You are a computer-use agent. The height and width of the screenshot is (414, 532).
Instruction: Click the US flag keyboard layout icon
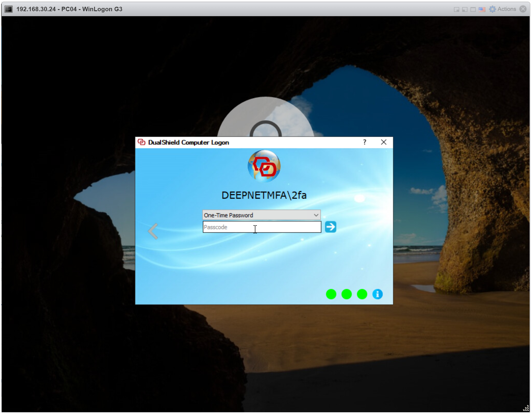(482, 9)
